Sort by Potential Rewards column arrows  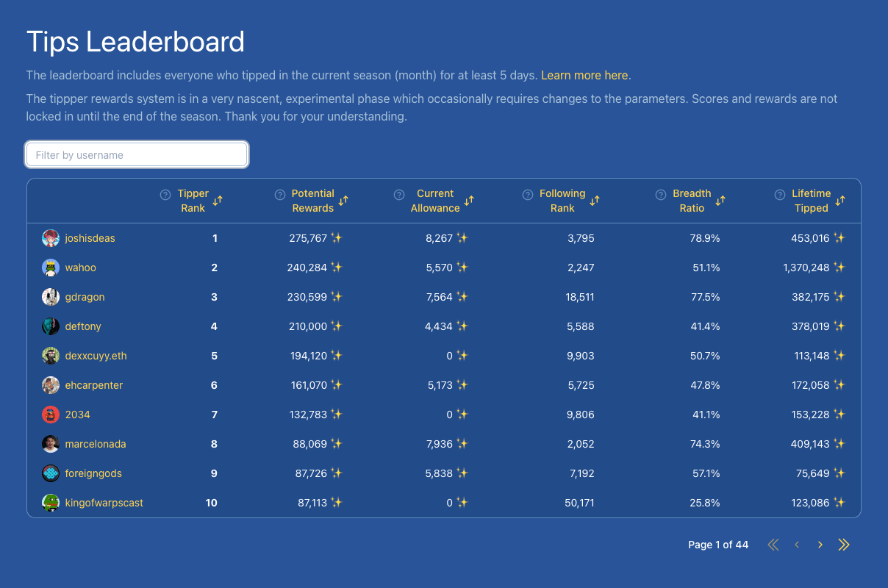343,201
